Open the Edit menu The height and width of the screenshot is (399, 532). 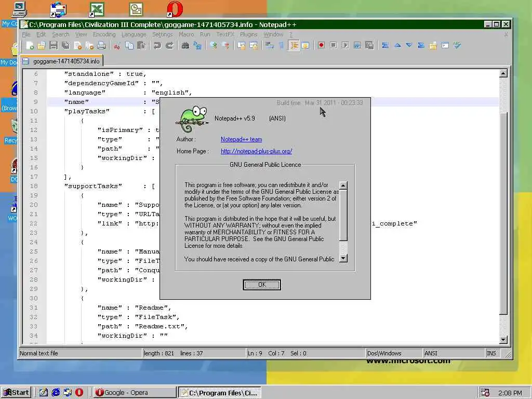click(x=41, y=34)
